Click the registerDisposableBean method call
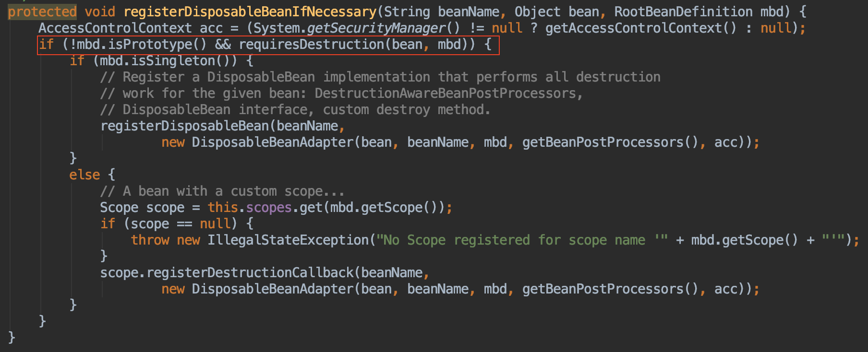 (x=184, y=126)
